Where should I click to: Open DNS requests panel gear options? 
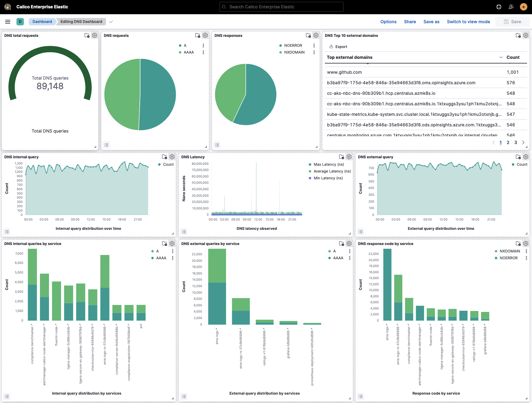click(x=205, y=35)
